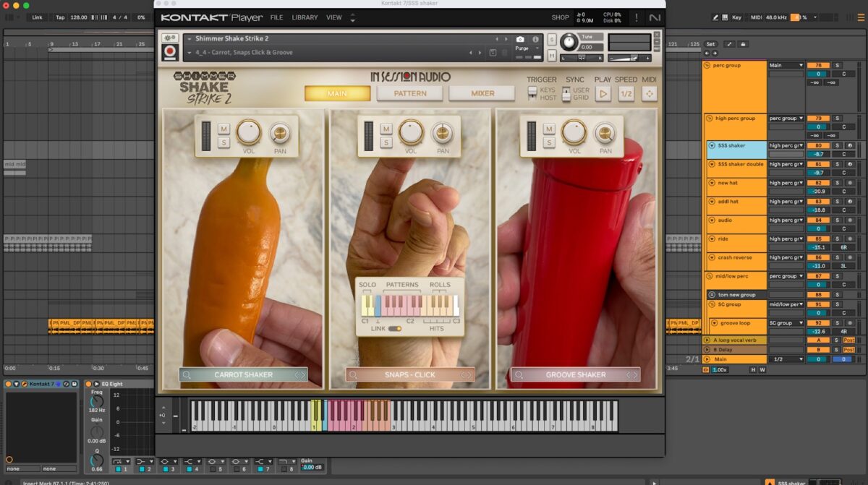This screenshot has height=485, width=868.
Task: Mute the Kontakt instrument with M button
Action: (x=552, y=54)
